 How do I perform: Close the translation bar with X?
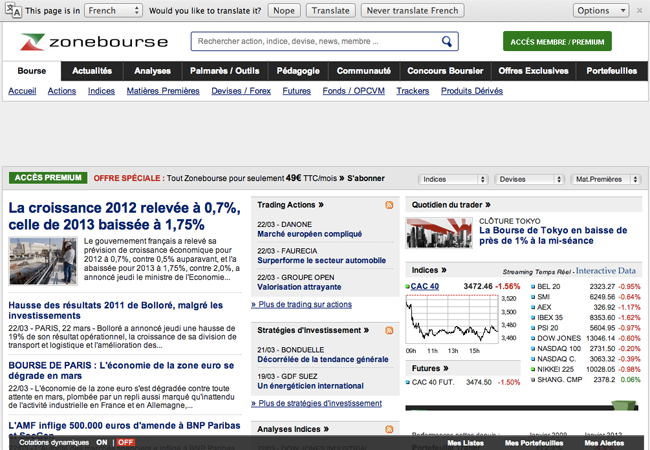(x=640, y=11)
